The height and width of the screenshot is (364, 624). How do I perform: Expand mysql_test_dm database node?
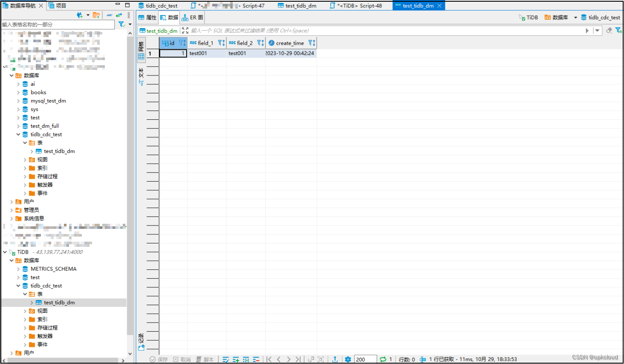pos(18,101)
